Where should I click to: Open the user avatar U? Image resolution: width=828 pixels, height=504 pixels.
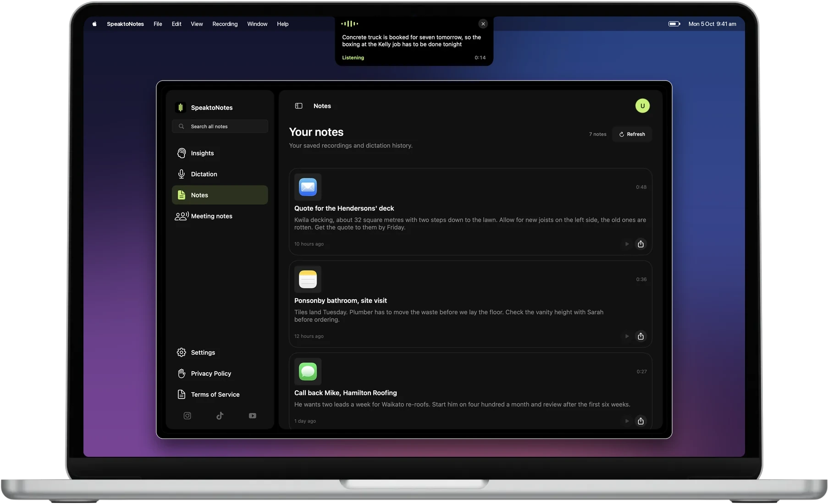(642, 106)
